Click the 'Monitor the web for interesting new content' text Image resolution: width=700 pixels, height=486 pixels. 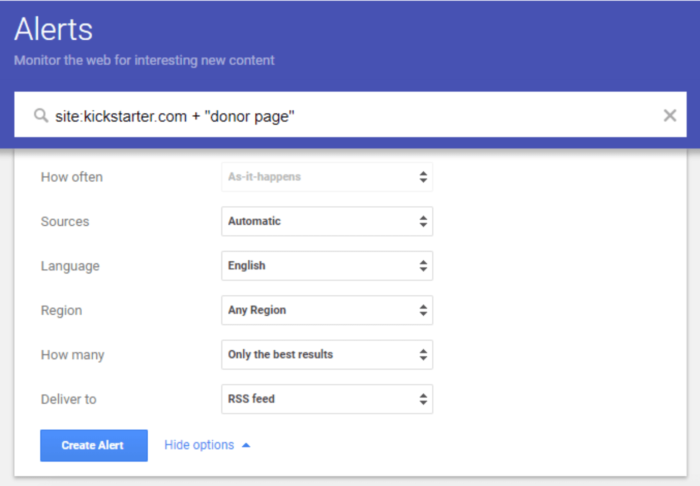pyautogui.click(x=144, y=60)
